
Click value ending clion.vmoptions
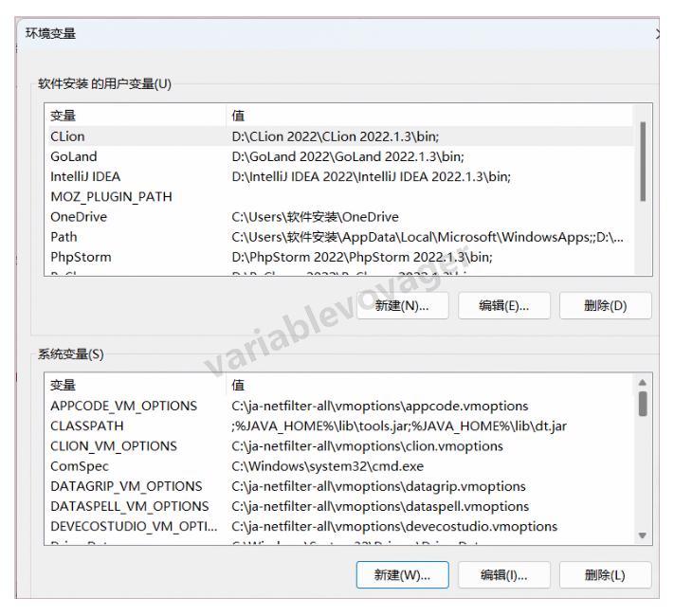[x=367, y=446]
